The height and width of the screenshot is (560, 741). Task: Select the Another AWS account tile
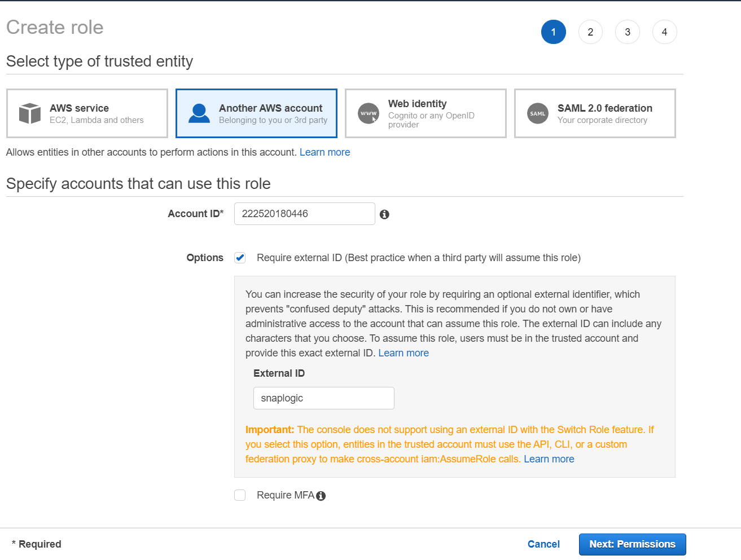256,113
